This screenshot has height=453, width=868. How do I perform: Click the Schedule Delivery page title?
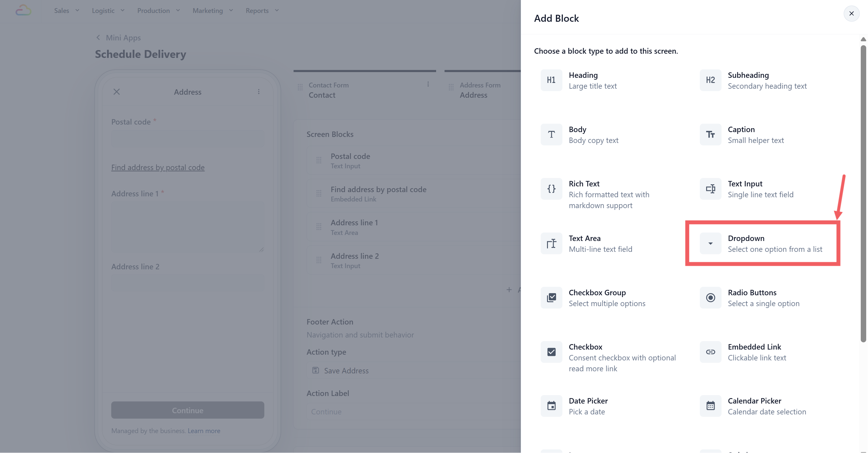click(140, 54)
